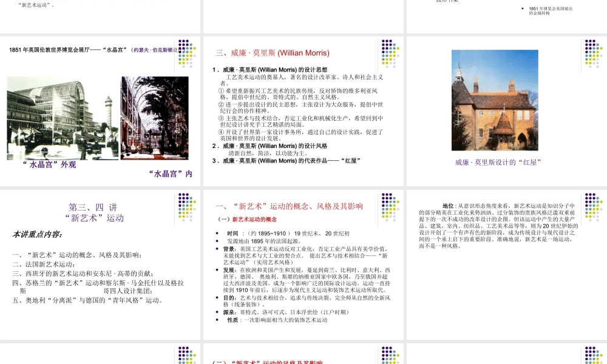Click outline item '二、法国新艺术运动'
The width and height of the screenshot is (607, 364).
click(x=43, y=264)
